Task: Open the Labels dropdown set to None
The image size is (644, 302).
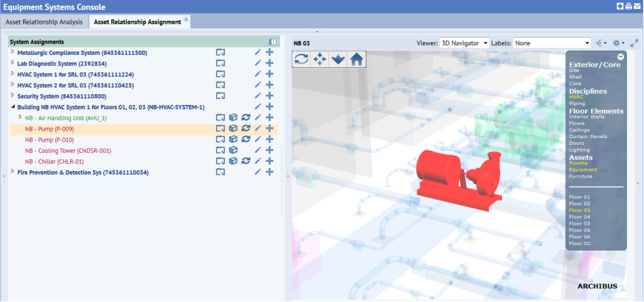Action: (552, 43)
